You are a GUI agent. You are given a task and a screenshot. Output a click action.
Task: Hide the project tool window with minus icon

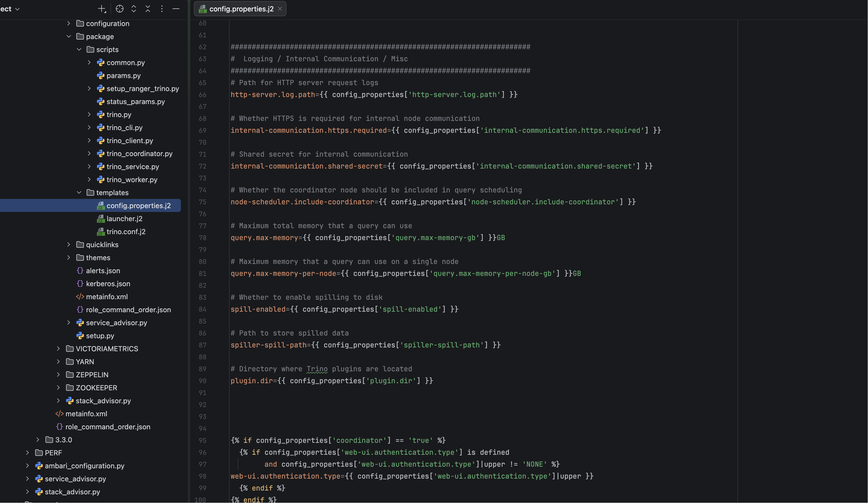(176, 9)
